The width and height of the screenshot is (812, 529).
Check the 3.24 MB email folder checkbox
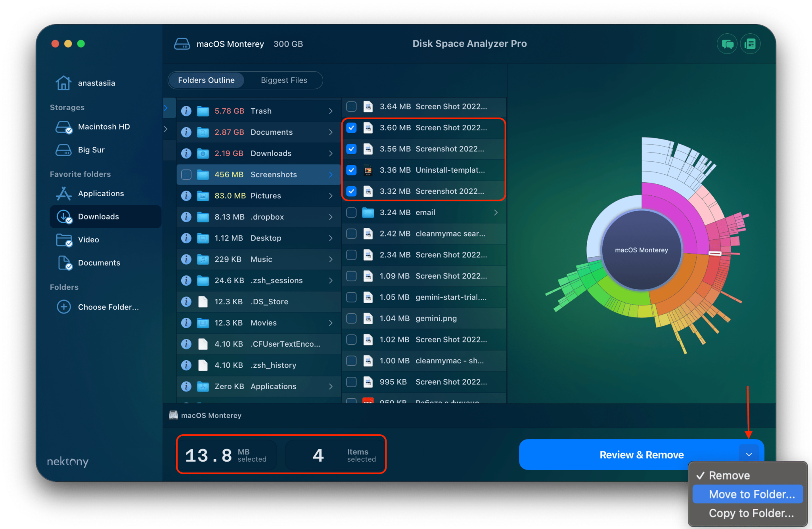[x=351, y=212]
